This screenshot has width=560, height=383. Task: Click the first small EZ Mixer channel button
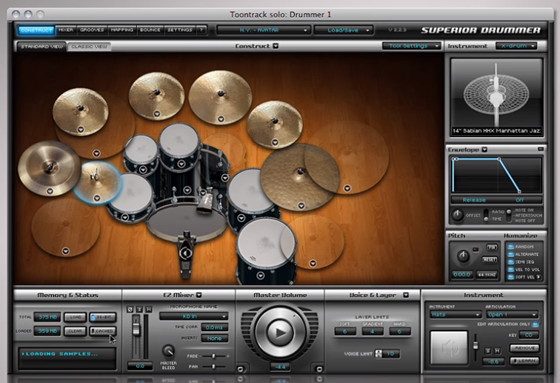pos(130,309)
